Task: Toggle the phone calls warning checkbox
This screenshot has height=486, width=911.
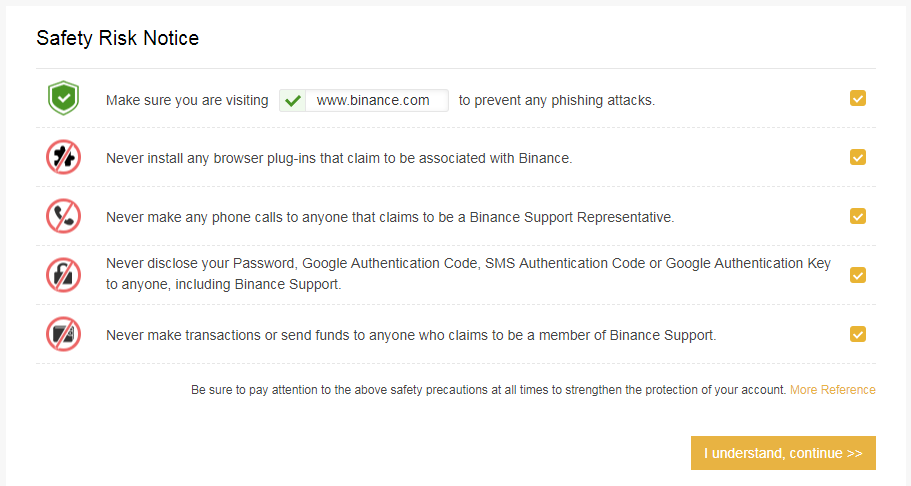Action: point(858,216)
